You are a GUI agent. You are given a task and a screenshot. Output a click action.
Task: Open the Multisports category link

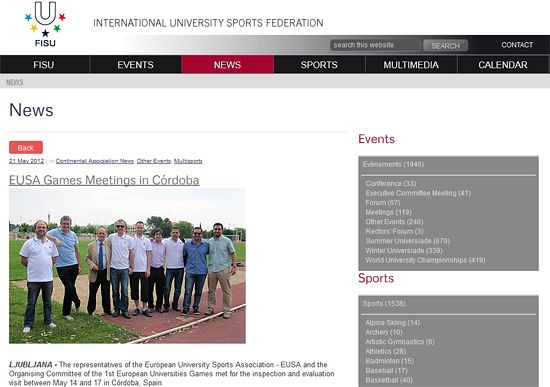188,161
